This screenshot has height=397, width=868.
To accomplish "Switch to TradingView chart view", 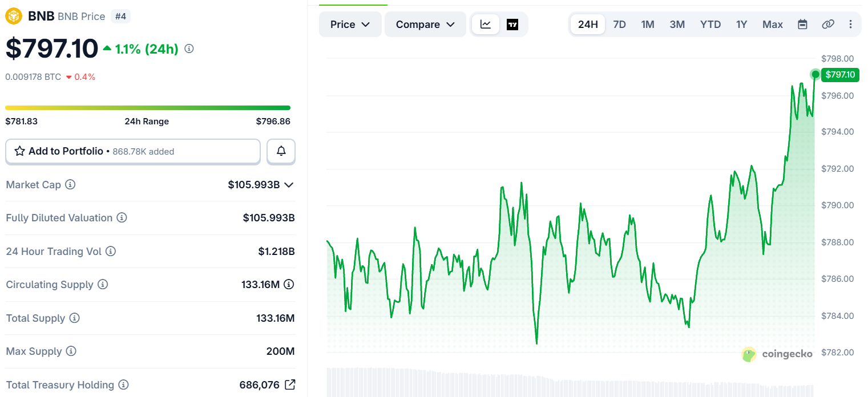I will [512, 25].
